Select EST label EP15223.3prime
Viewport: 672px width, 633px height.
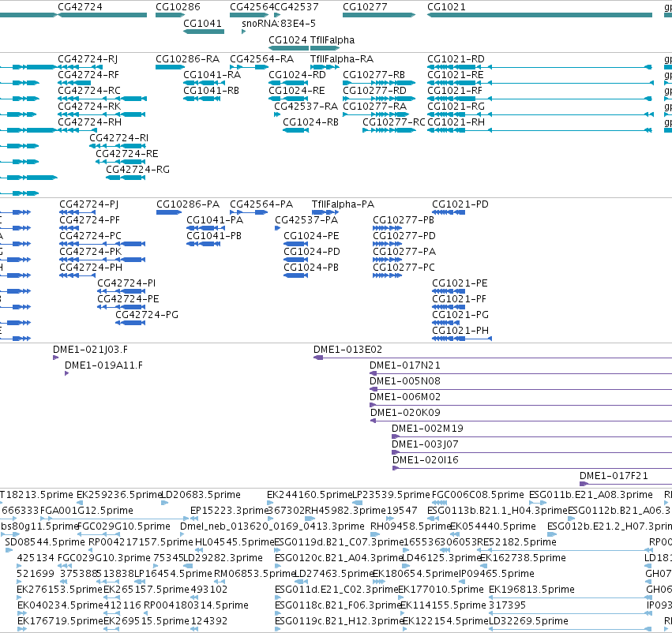[x=229, y=511]
